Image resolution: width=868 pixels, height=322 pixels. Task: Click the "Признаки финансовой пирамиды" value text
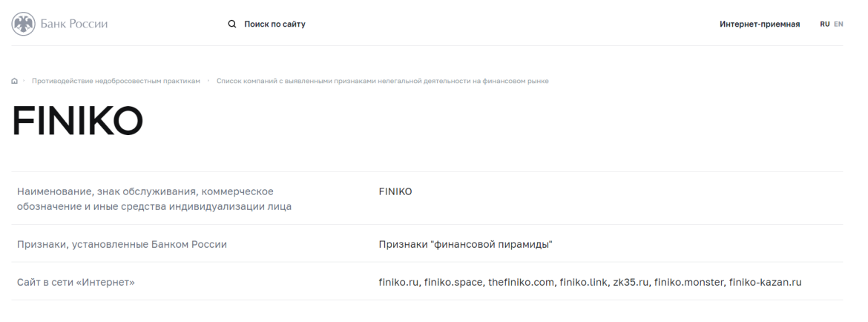465,244
